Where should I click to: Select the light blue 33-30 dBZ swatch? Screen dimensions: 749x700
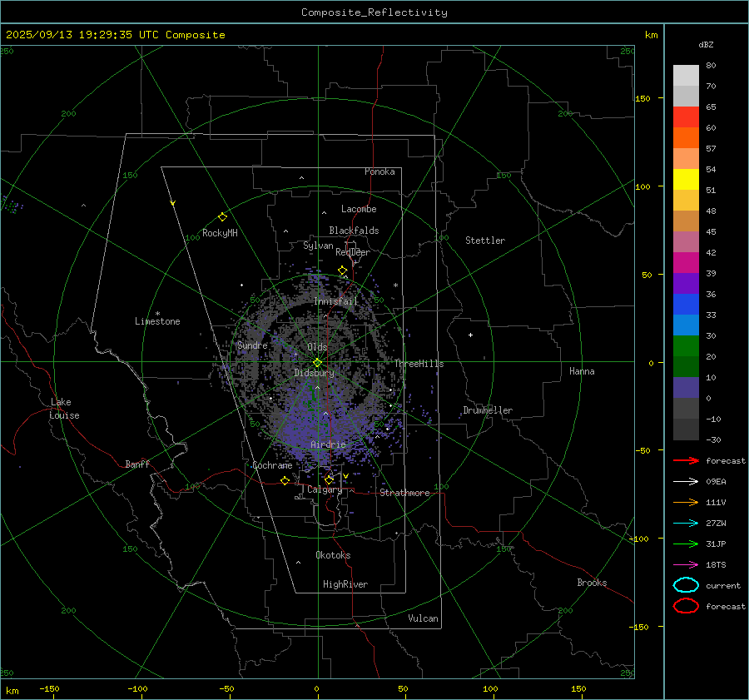686,325
